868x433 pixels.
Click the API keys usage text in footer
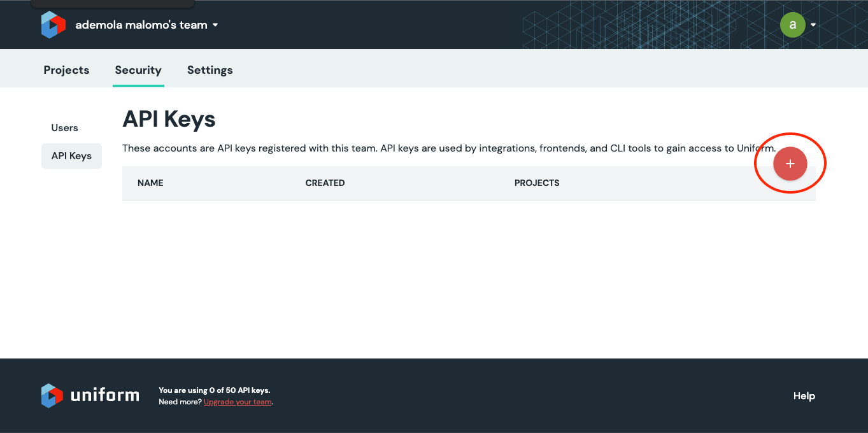pyautogui.click(x=214, y=390)
